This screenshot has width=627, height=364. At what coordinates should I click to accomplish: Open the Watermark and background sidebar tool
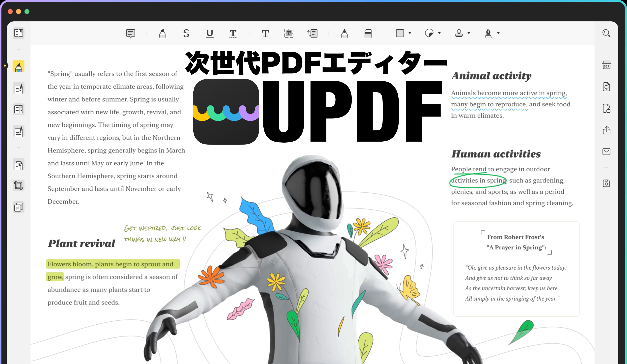[19, 207]
